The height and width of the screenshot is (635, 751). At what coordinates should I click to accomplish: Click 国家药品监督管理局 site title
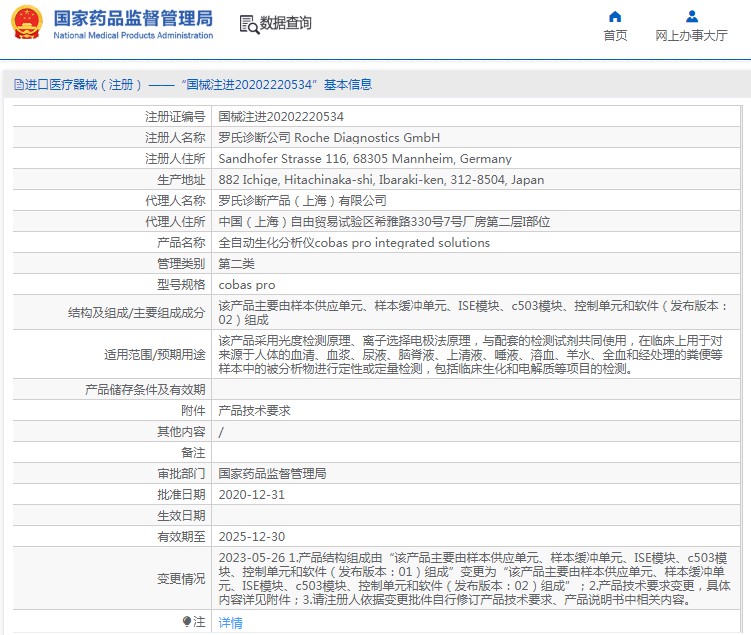(133, 18)
